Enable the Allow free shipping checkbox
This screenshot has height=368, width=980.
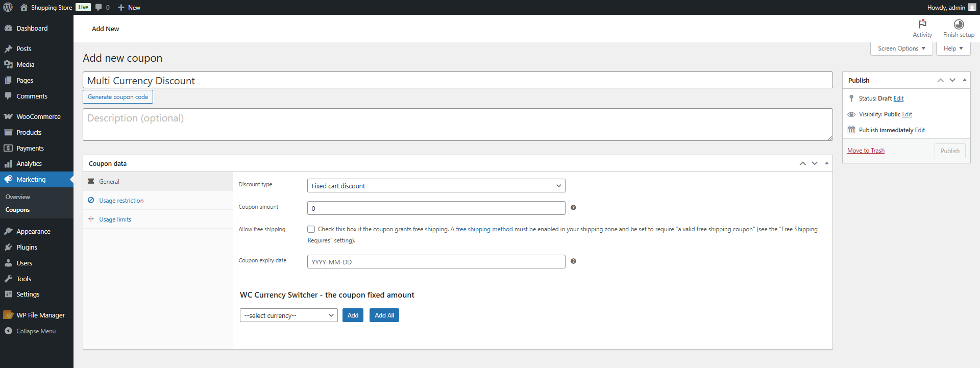click(311, 229)
